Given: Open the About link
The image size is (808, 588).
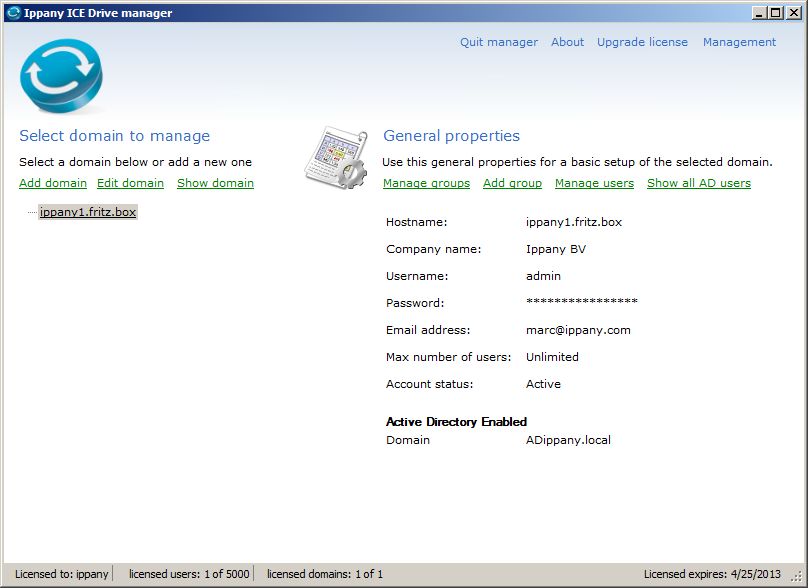Looking at the screenshot, I should click(567, 42).
